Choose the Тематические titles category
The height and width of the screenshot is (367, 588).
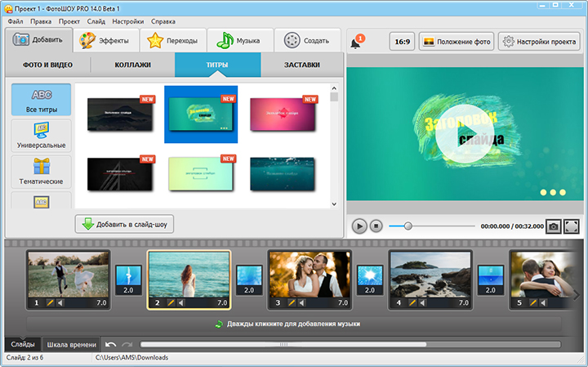pyautogui.click(x=41, y=172)
